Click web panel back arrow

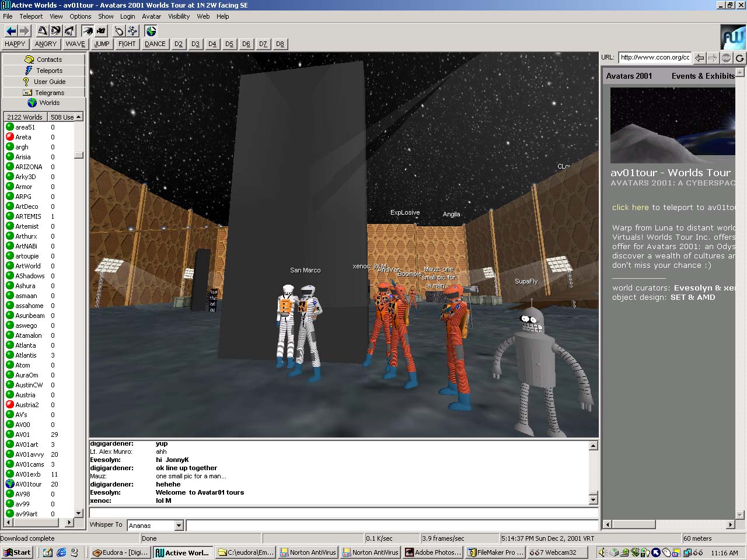(x=699, y=58)
